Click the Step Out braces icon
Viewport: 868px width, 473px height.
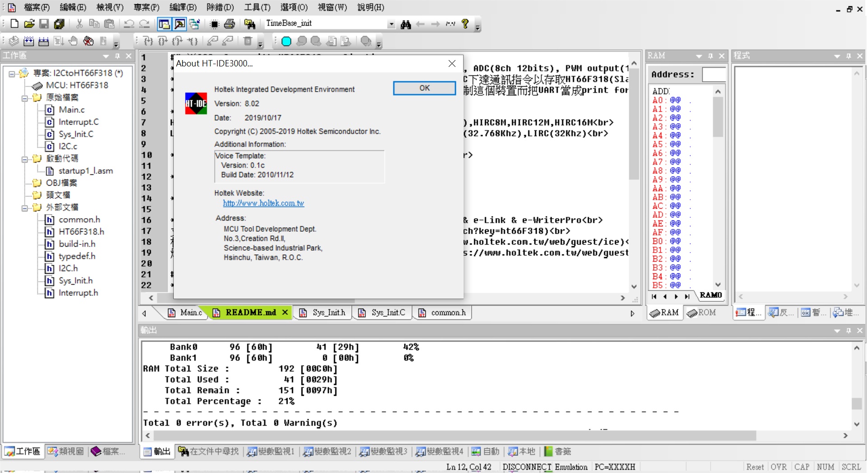pos(178,42)
